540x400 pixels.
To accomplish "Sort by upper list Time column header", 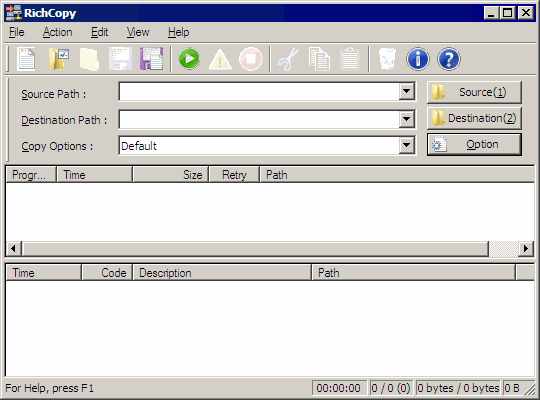I will tap(94, 175).
